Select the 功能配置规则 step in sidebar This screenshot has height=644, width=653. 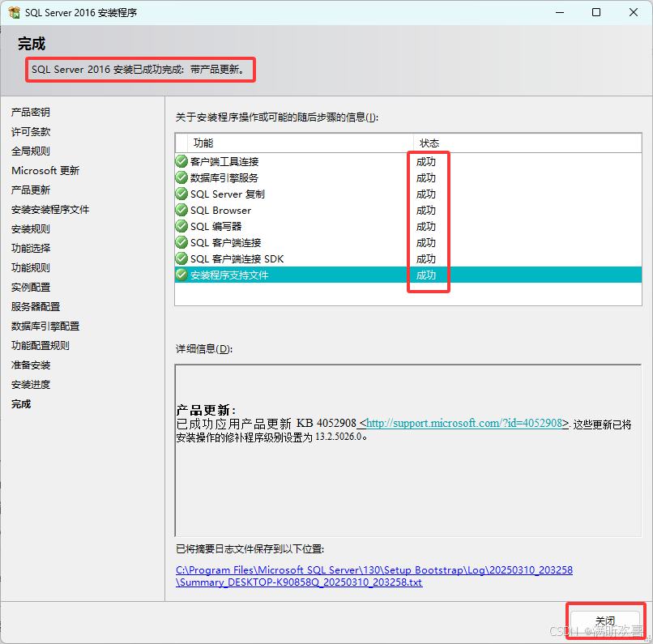(x=40, y=346)
